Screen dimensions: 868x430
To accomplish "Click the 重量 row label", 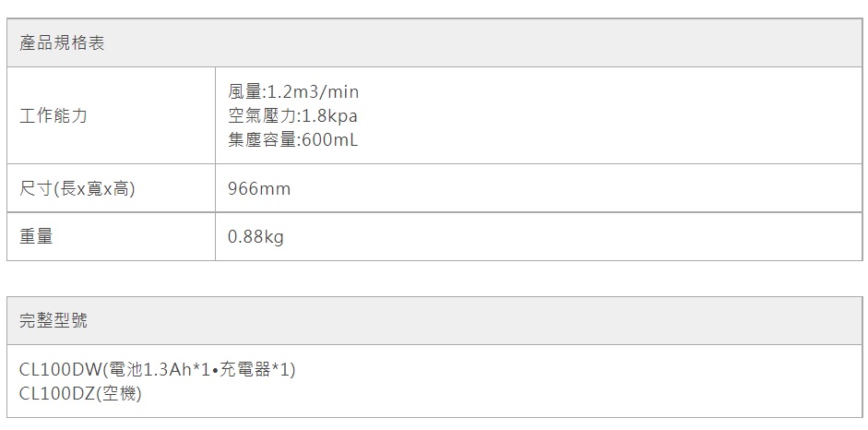I will click(36, 237).
